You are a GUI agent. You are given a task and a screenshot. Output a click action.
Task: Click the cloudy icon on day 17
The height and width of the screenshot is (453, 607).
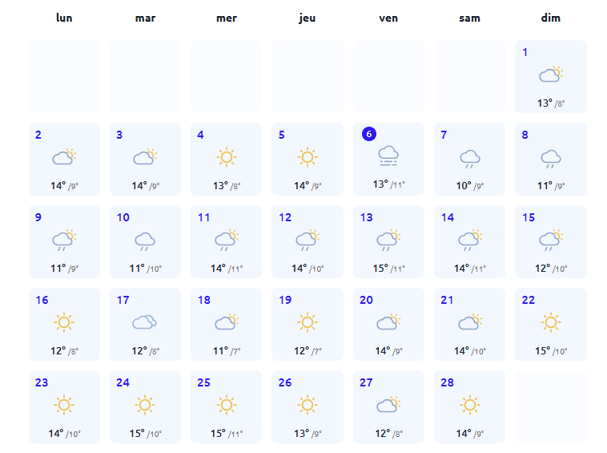click(x=146, y=322)
